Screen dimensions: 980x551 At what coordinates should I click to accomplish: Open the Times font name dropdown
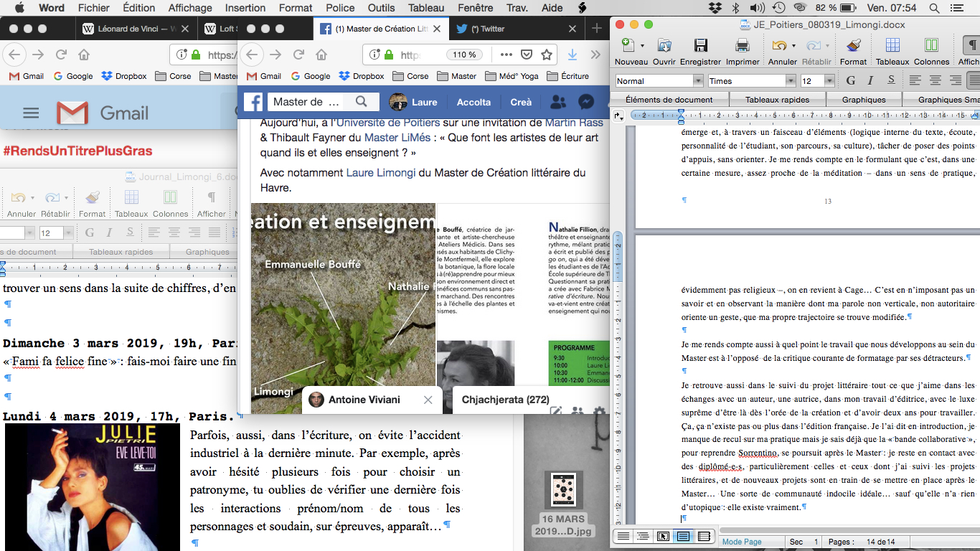pyautogui.click(x=790, y=81)
